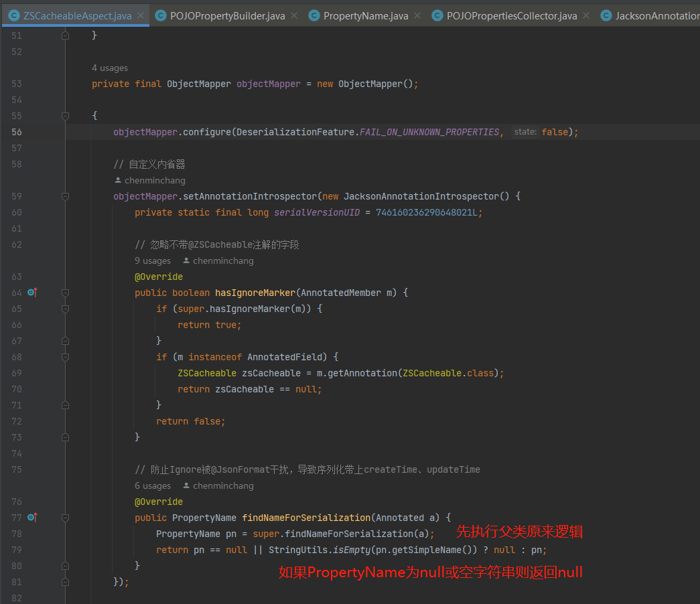Click the 4 usages hint above objectMapper

pos(110,68)
